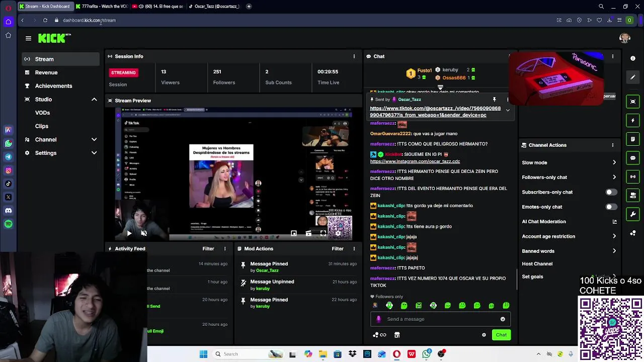Open AI Chat Moderation external link
This screenshot has height=362, width=644.
tap(614, 222)
